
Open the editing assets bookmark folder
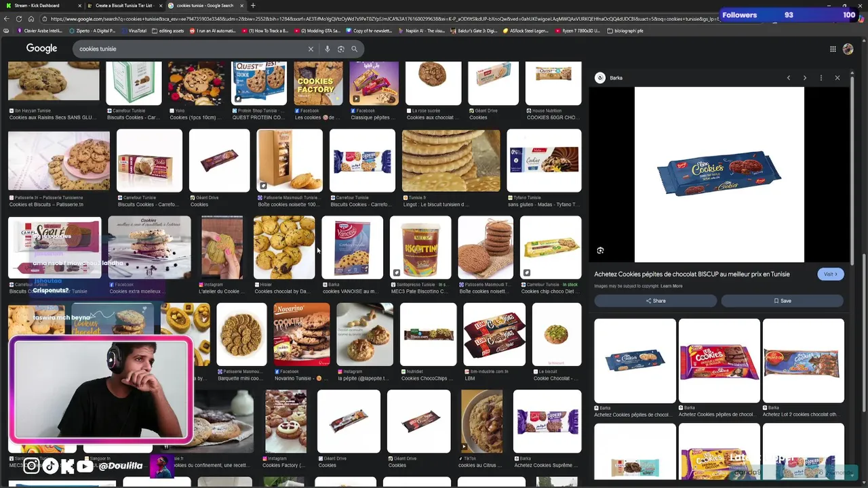(168, 30)
